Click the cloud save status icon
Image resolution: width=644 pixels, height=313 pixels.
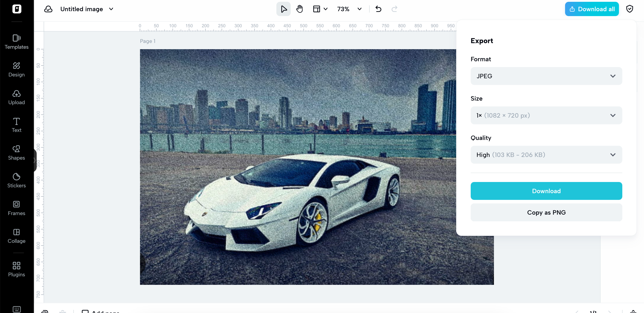coord(48,9)
